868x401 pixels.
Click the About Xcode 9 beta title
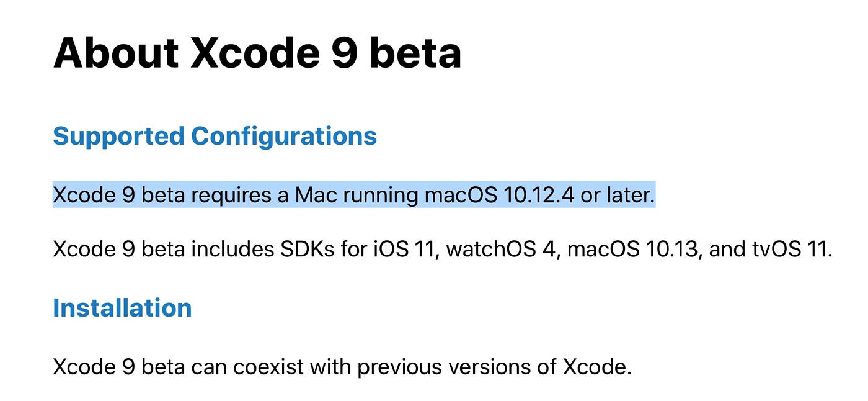(257, 53)
